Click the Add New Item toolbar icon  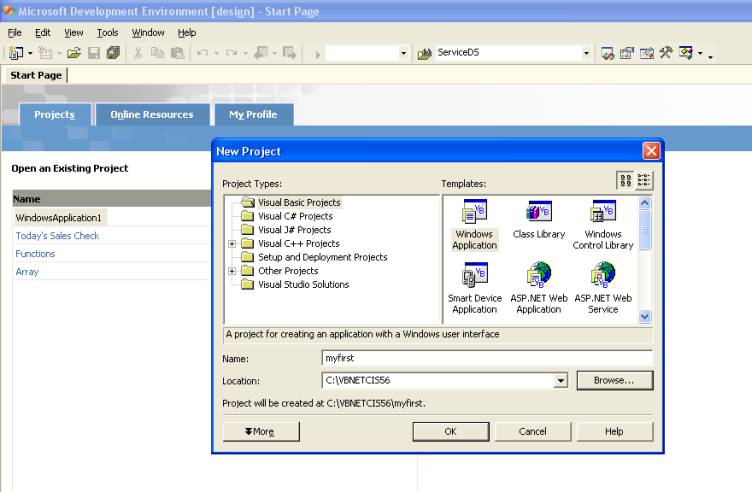click(x=46, y=53)
